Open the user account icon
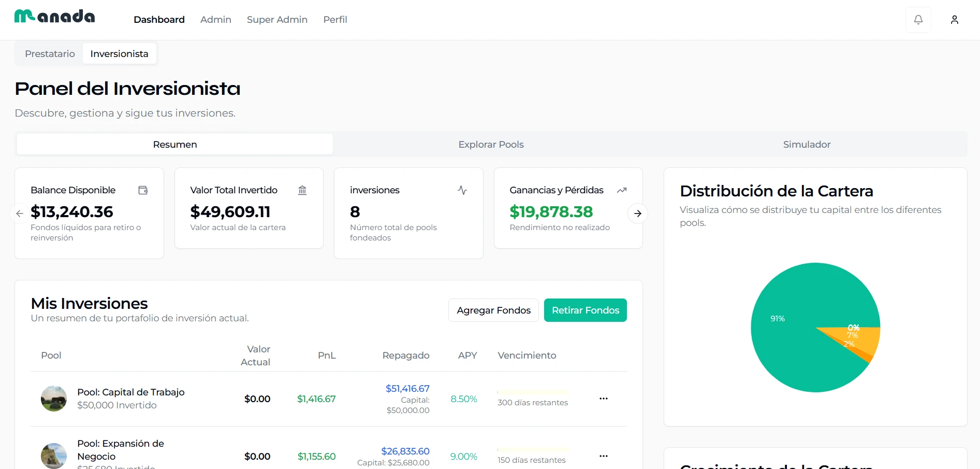This screenshot has width=980, height=469. (955, 20)
